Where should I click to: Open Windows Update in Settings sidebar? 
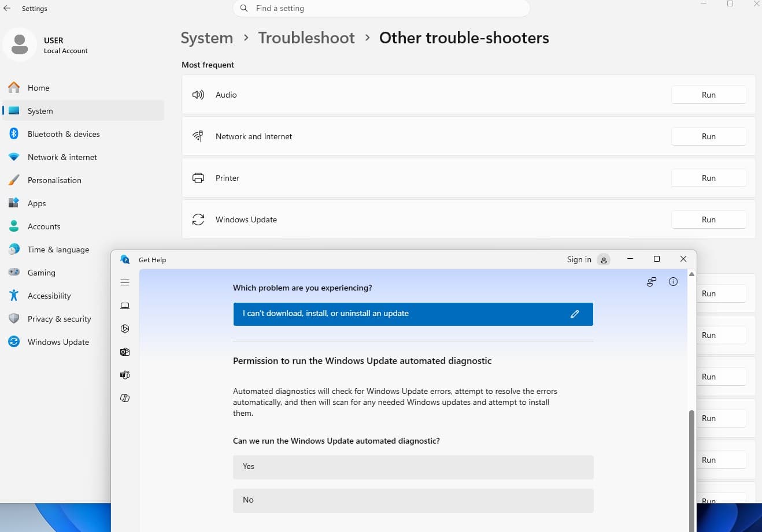(x=57, y=342)
